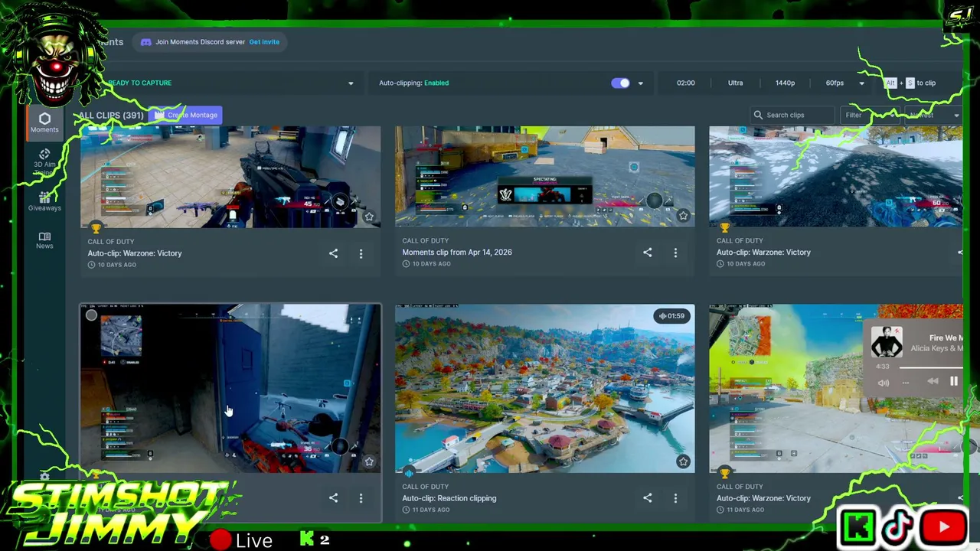
Task: Expand the Ready to Capture dropdown
Action: tap(351, 83)
